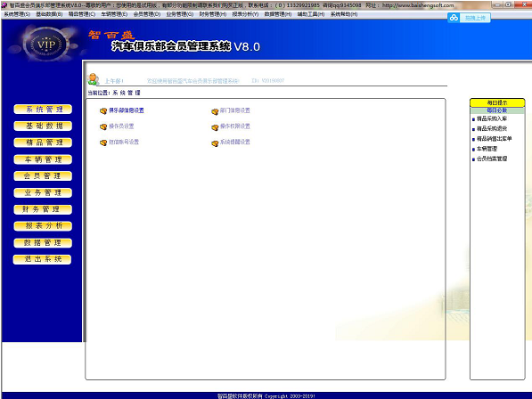Open the 精品管理(C) menu
532x399 pixels.
(82, 14)
